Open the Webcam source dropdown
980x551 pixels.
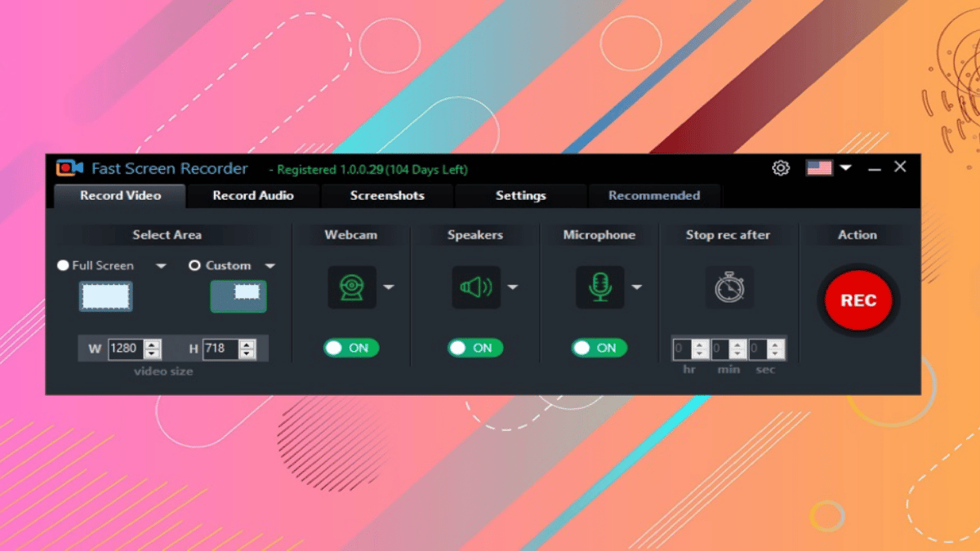tap(389, 287)
